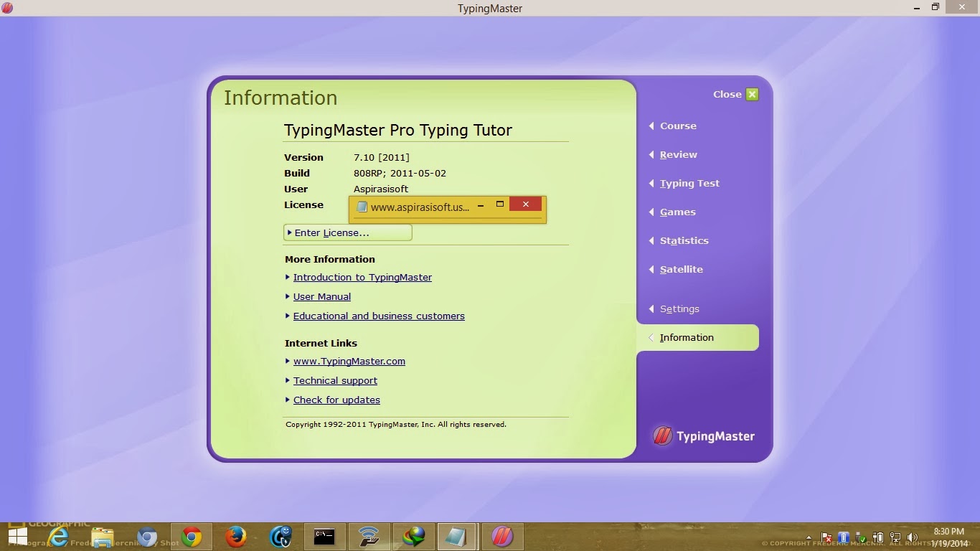Viewport: 980px width, 551px height.
Task: Click Safely Remove Hardware USB tray icon
Action: tap(860, 537)
